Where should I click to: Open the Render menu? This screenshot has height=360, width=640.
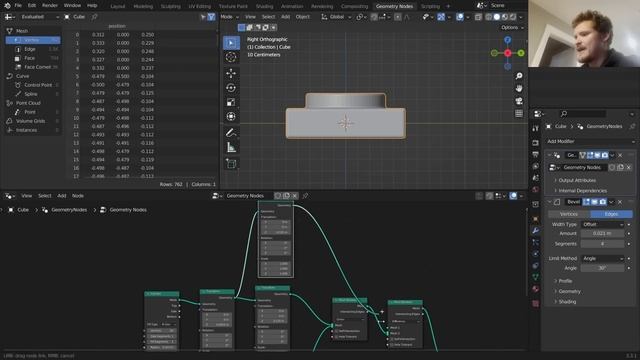tap(50, 6)
